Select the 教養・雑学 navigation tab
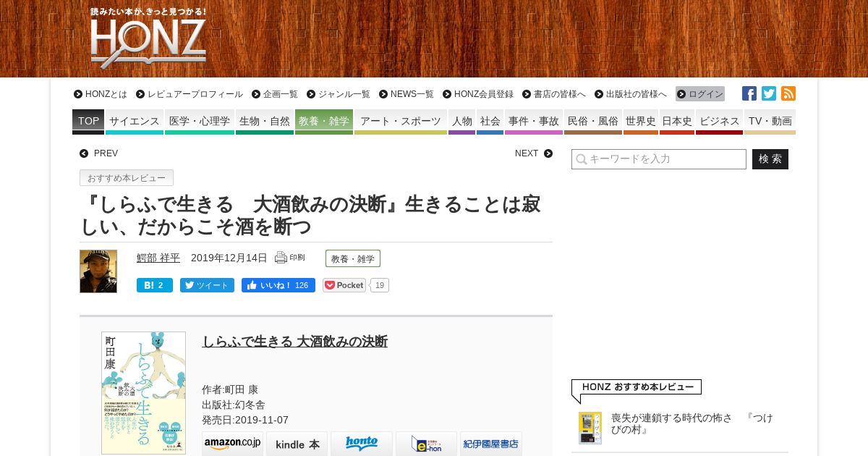The image size is (868, 456). click(324, 122)
